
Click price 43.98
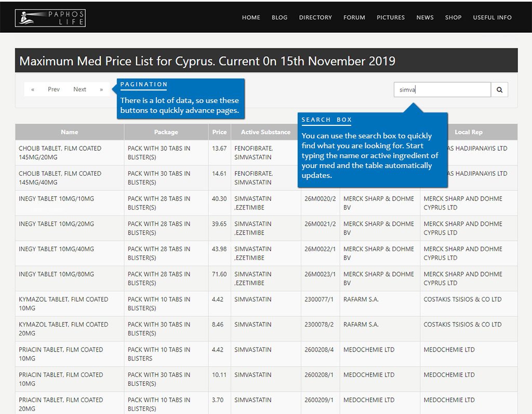[219, 249]
